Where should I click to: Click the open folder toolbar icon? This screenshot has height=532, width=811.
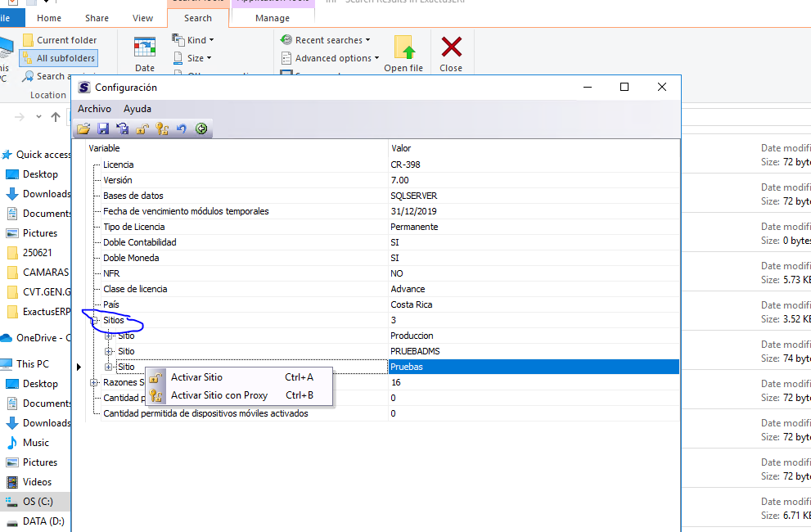coord(83,128)
